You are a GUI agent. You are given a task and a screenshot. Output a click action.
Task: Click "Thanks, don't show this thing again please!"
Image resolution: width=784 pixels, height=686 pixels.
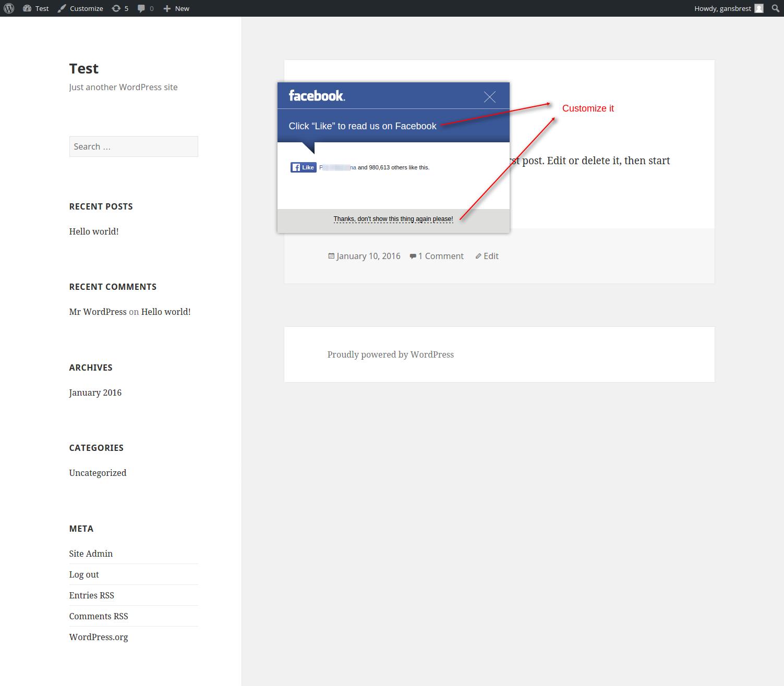(393, 219)
